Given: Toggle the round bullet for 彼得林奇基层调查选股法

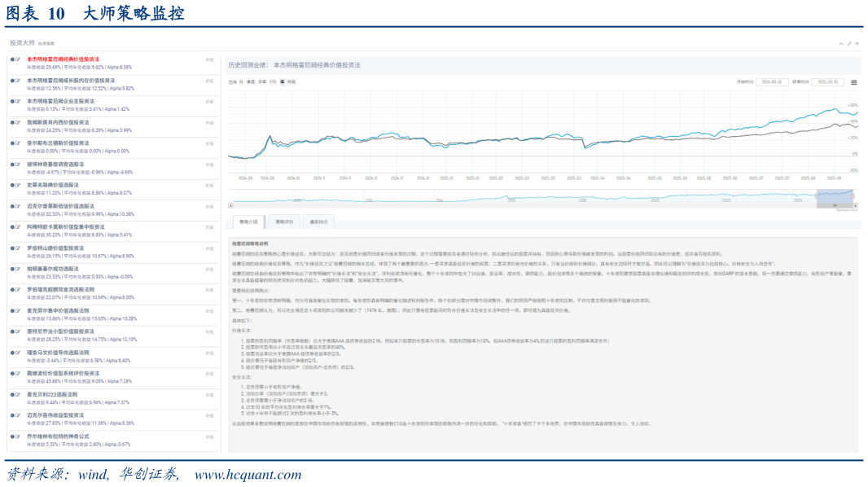Looking at the screenshot, I should pos(12,164).
